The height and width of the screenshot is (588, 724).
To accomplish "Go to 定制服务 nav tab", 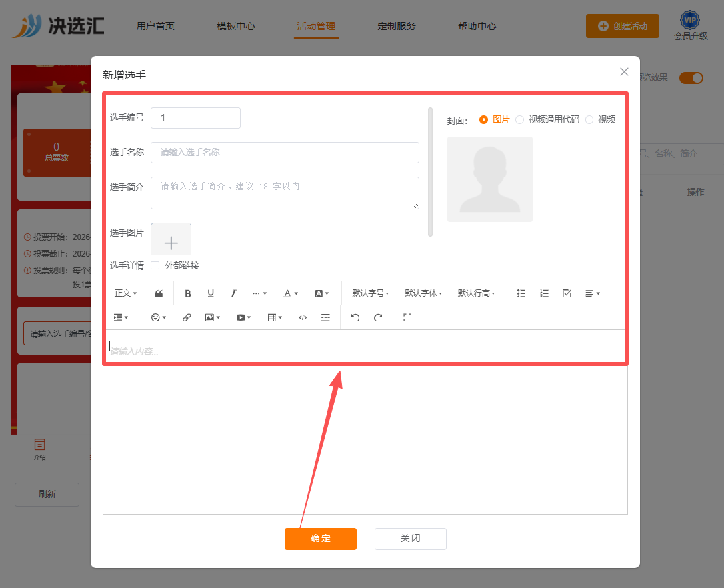I will (397, 26).
